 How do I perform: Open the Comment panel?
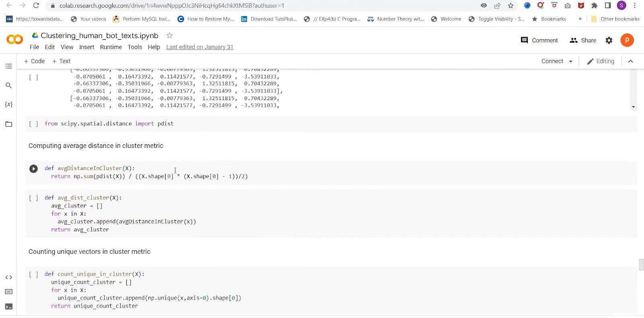click(539, 40)
